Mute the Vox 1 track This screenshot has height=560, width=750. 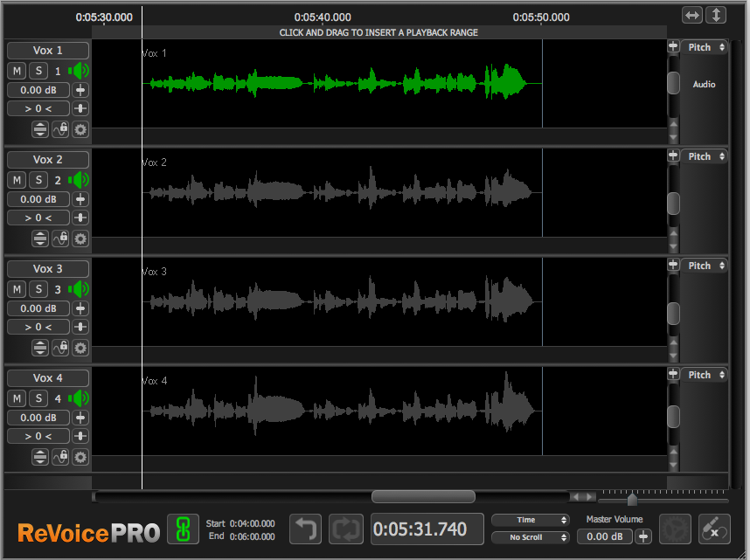[17, 71]
